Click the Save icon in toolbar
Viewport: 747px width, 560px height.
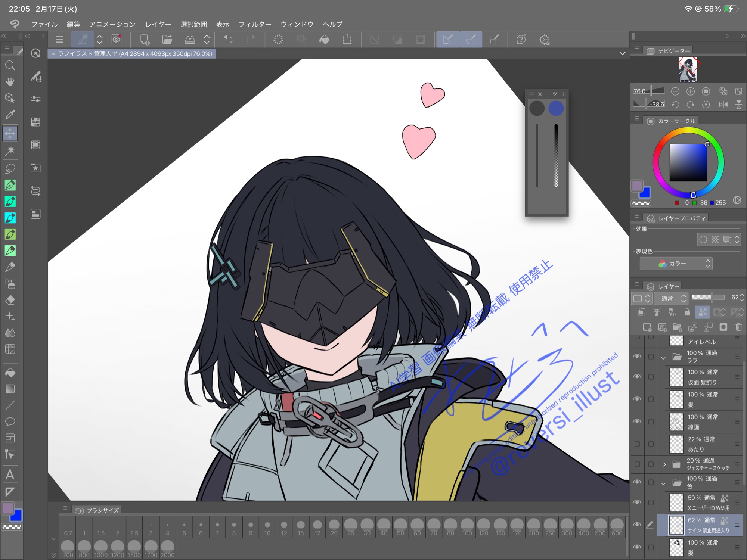click(x=190, y=40)
